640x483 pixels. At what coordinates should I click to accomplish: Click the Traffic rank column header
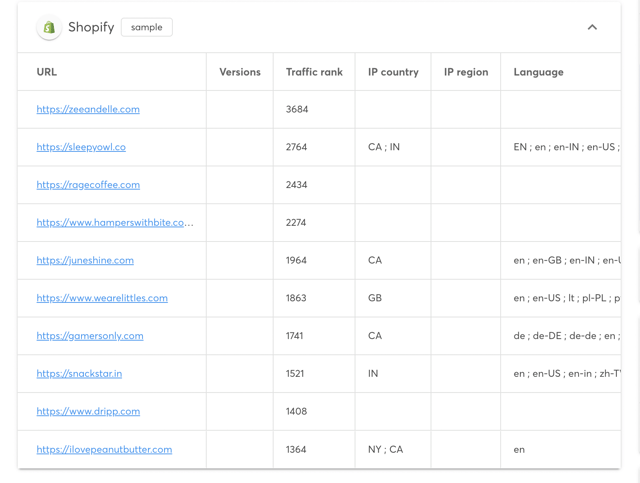point(314,72)
